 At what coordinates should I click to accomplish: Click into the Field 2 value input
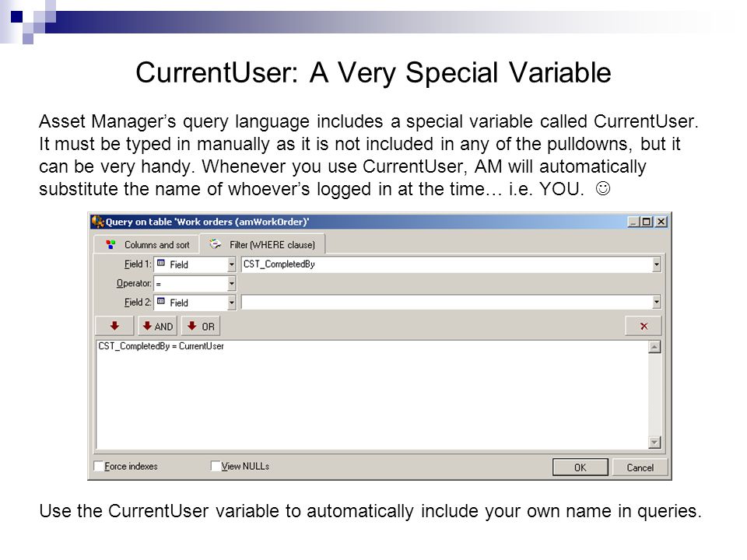[447, 302]
